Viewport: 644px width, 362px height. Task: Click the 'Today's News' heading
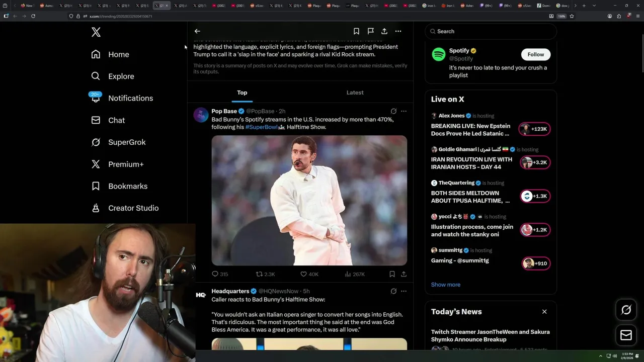pos(456,312)
